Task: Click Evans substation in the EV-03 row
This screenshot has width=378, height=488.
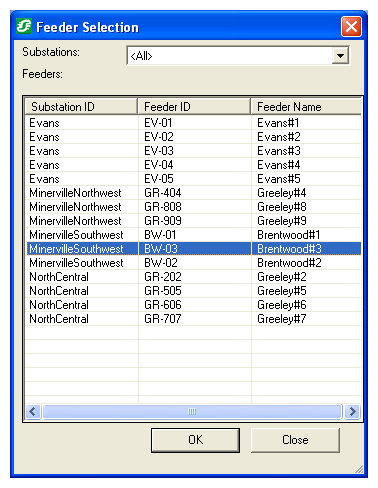Action: (44, 151)
